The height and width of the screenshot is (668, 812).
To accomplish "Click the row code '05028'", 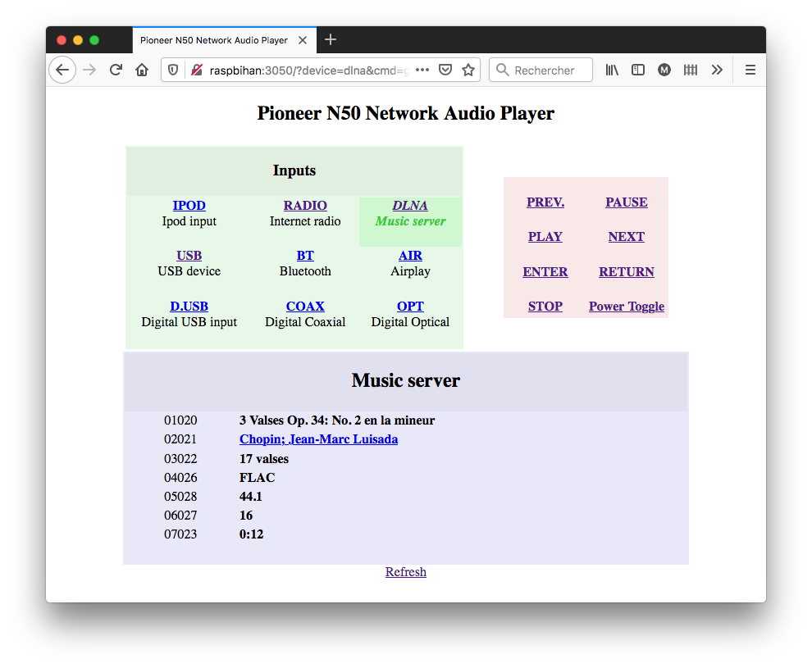I will click(x=180, y=497).
